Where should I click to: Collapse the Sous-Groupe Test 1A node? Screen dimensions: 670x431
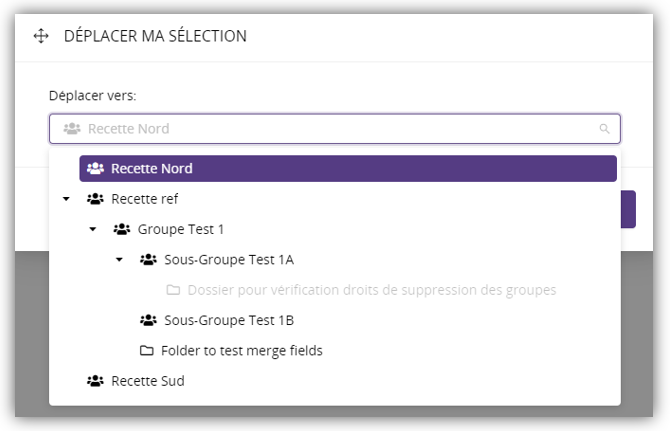[119, 260]
